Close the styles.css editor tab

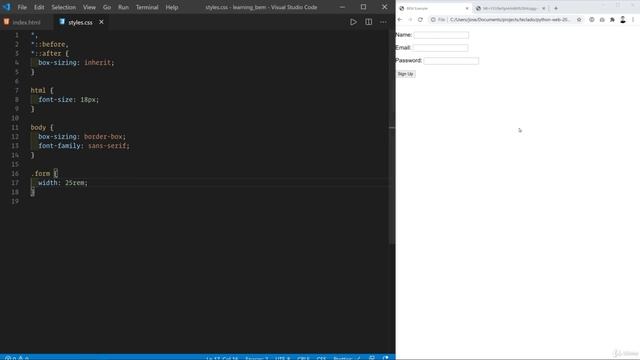(x=101, y=22)
